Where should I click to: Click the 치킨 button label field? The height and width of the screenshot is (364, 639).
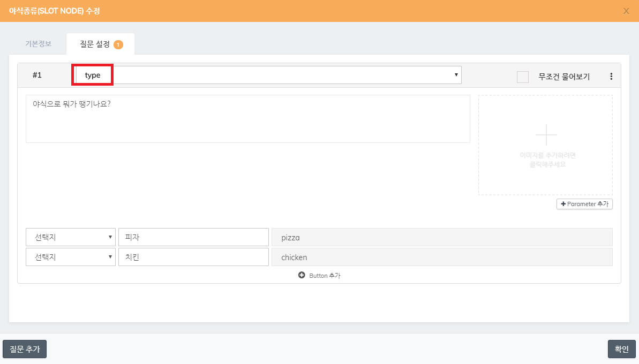point(193,257)
